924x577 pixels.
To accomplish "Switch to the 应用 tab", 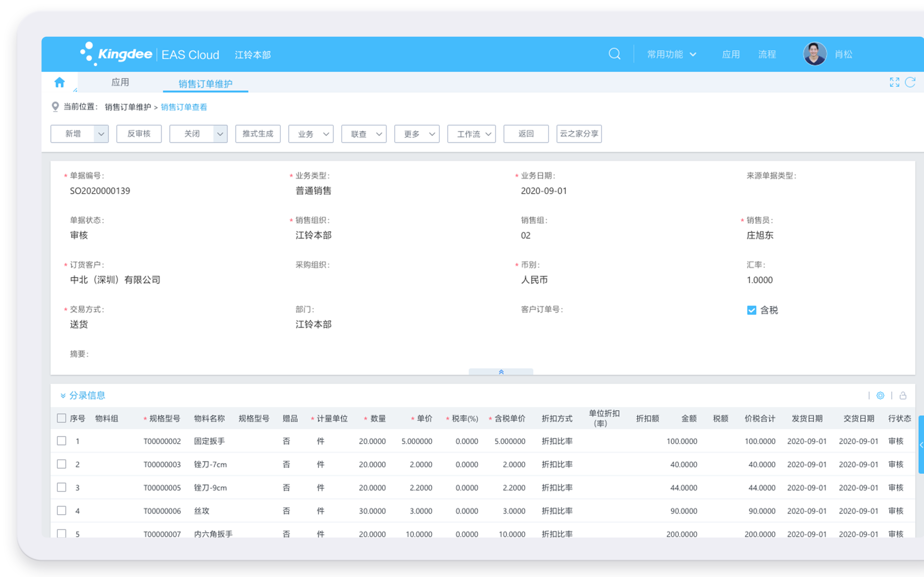I will tap(120, 83).
